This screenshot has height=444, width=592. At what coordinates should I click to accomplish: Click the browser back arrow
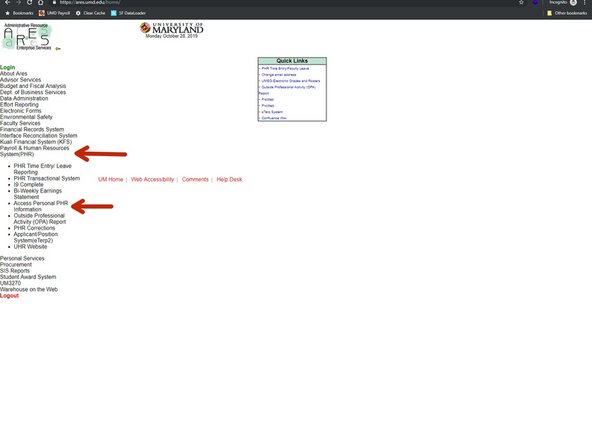tap(7, 2)
